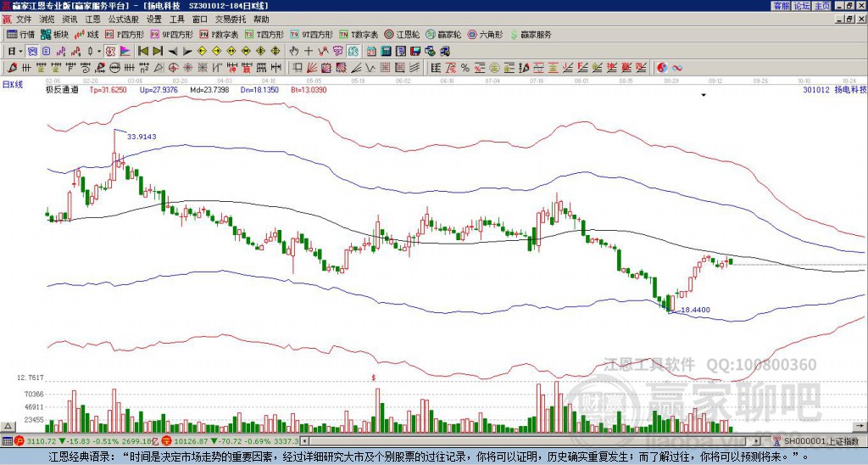Open 9P四方形 square tool
This screenshot has width=868, height=465.
coord(172,34)
